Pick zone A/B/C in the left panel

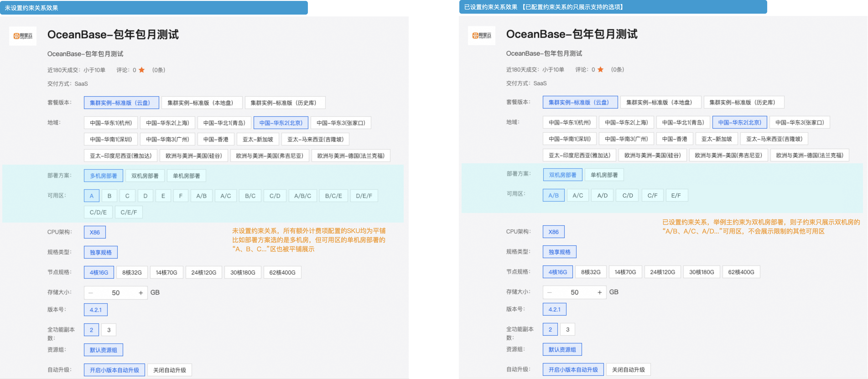[x=303, y=196]
